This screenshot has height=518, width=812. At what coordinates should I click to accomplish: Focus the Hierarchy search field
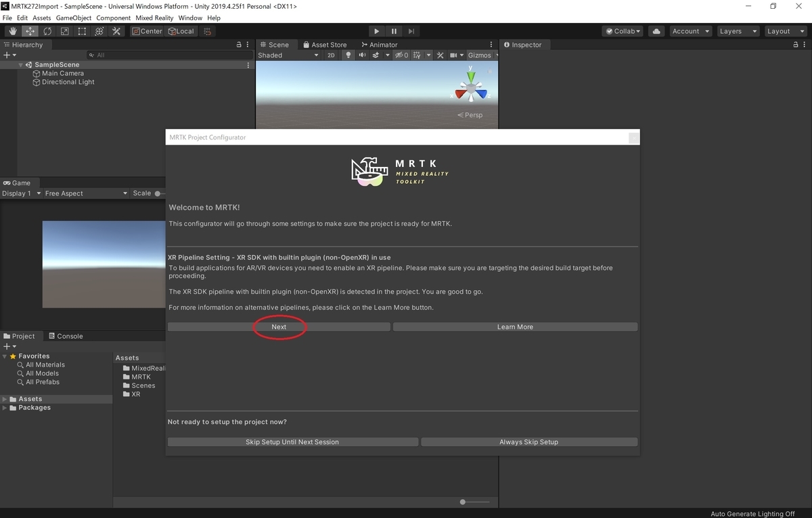[x=169, y=55]
